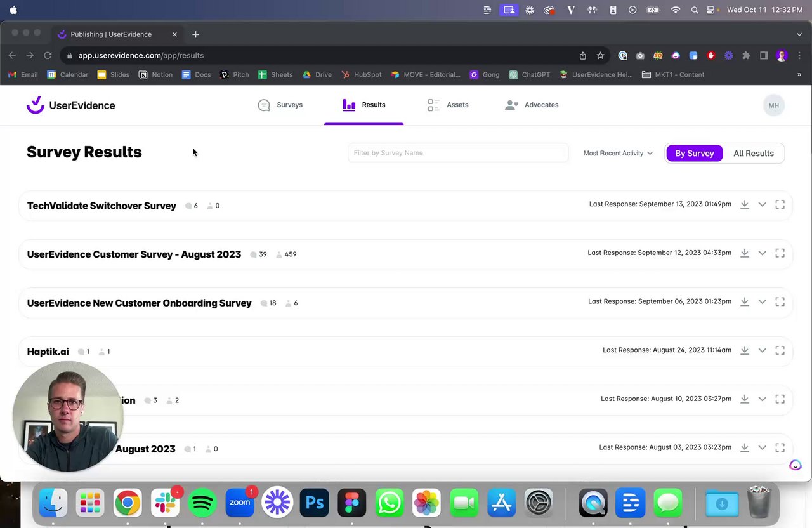Expand UserEvidence Customer Survey August 2023 row

[763, 253]
